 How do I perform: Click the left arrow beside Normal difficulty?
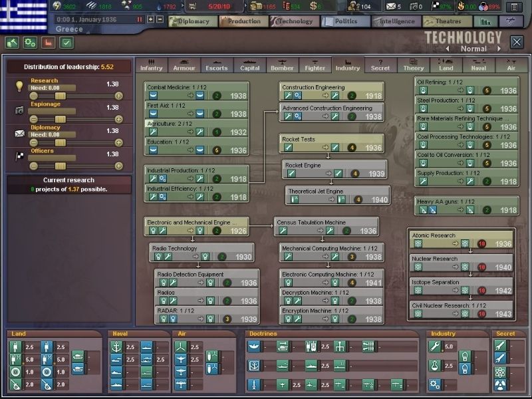[448, 49]
